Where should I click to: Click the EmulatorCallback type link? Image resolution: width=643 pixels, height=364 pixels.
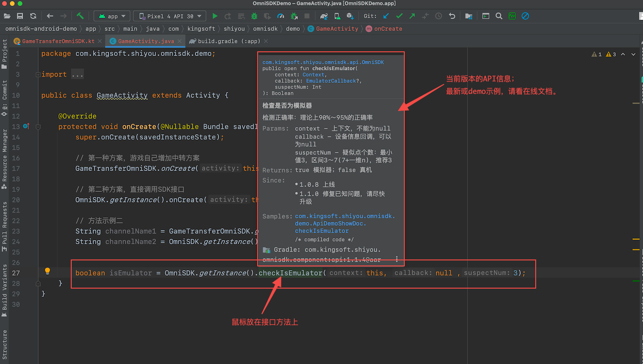pos(331,81)
